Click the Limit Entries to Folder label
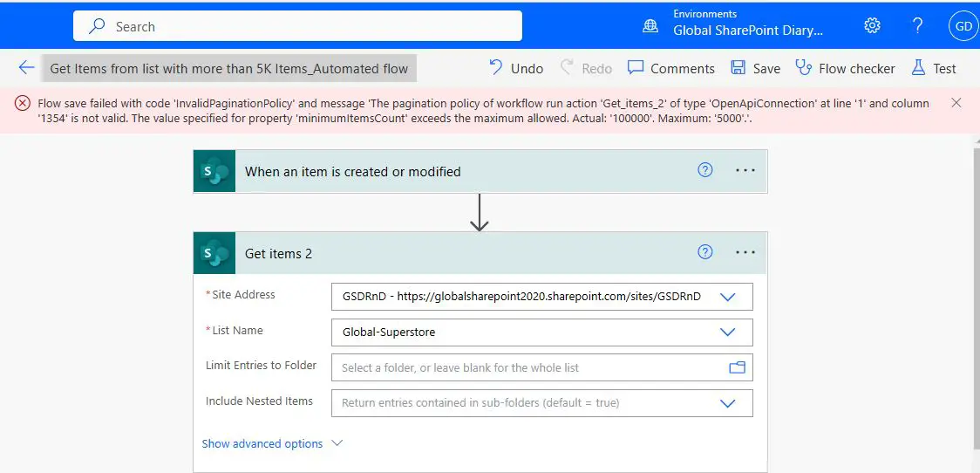980x473 pixels. [x=262, y=366]
